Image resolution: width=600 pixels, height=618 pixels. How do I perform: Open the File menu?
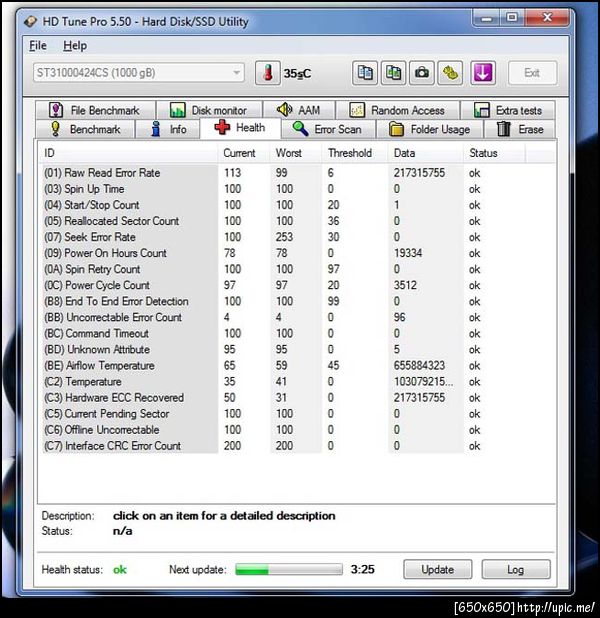[x=38, y=46]
